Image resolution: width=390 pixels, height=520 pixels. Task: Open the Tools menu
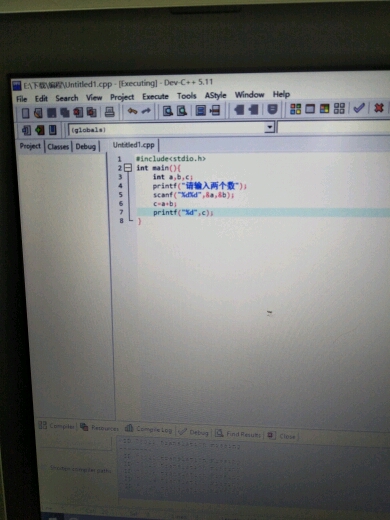pyautogui.click(x=187, y=96)
